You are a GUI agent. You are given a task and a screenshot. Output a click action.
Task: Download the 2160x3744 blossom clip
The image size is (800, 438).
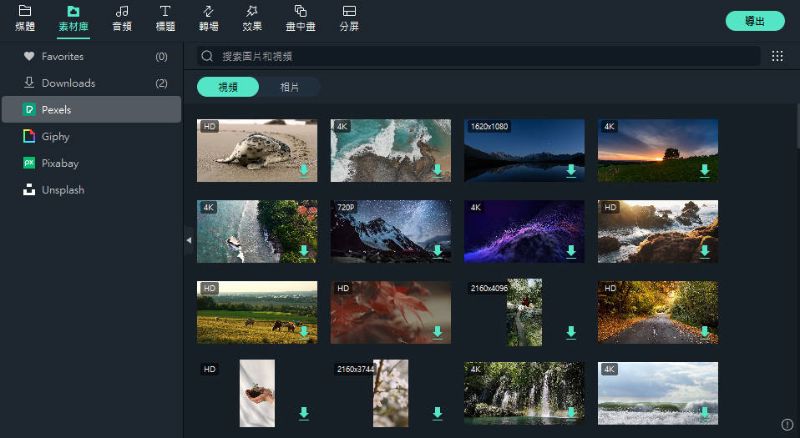[438, 413]
